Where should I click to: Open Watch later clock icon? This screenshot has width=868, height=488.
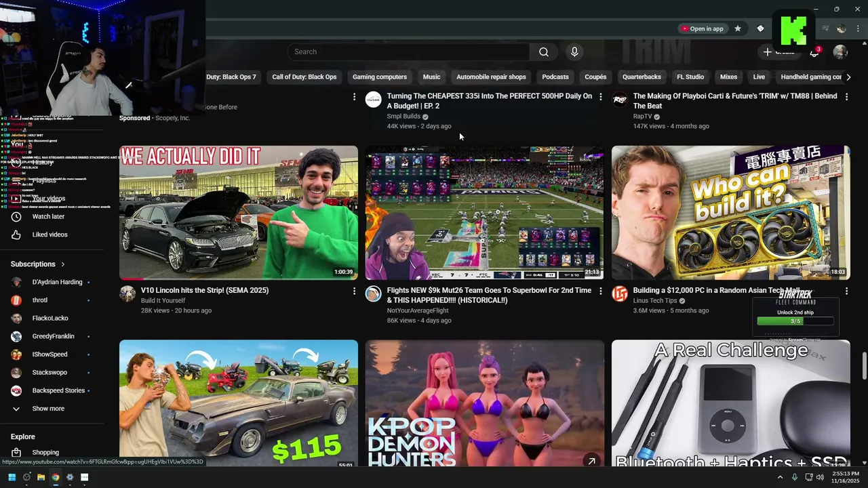pos(16,217)
